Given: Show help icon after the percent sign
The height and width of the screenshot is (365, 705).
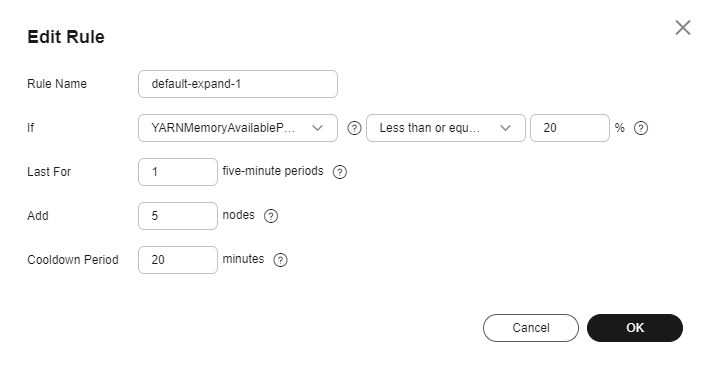Looking at the screenshot, I should tap(641, 128).
